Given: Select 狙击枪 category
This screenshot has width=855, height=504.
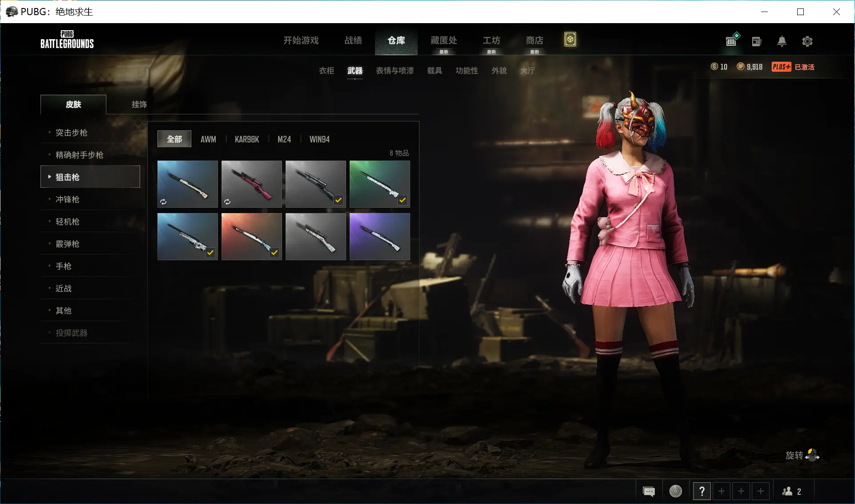Looking at the screenshot, I should point(90,177).
